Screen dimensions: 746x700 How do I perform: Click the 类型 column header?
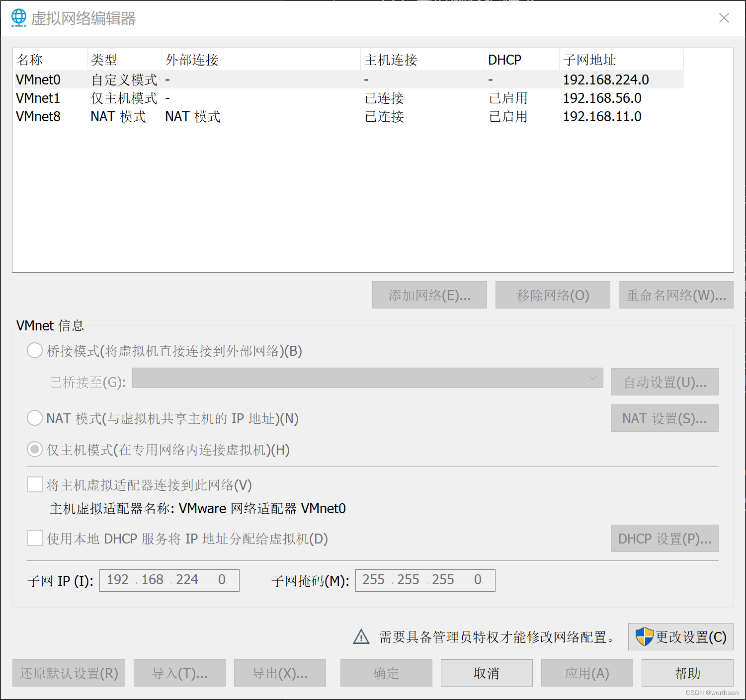click(x=124, y=60)
